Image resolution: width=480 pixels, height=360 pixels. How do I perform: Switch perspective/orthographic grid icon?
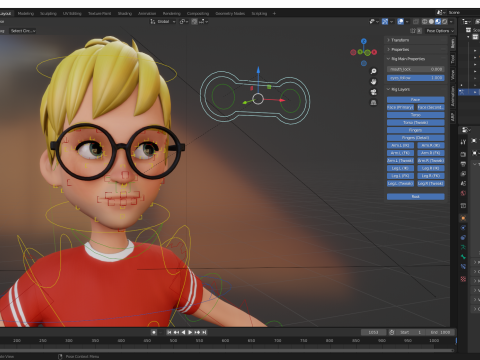point(374,103)
